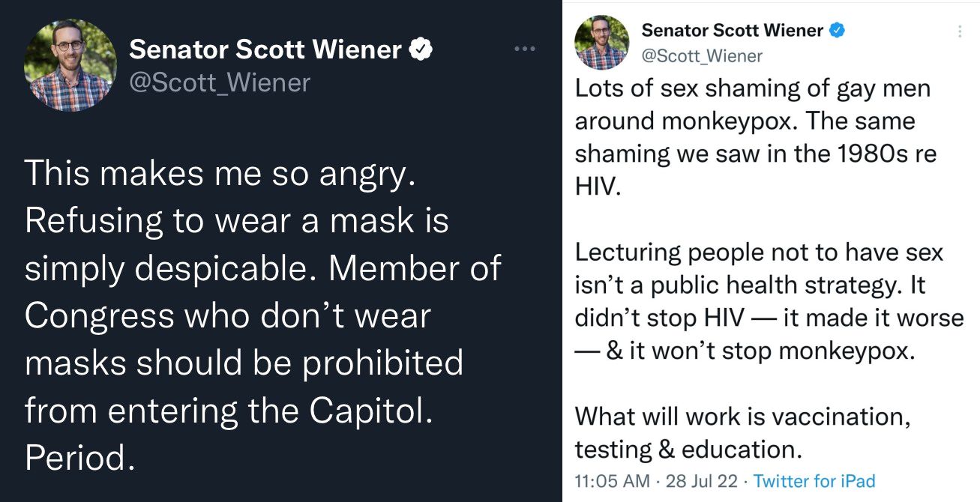Click the profile photo in the dark tweet
Viewport: 980px width, 502px height.
coord(70,65)
